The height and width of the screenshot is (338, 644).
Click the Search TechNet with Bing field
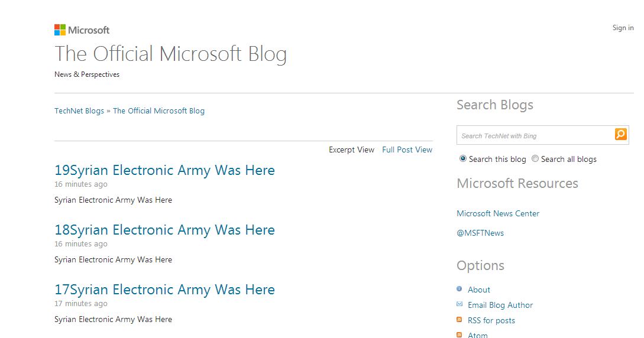click(535, 135)
